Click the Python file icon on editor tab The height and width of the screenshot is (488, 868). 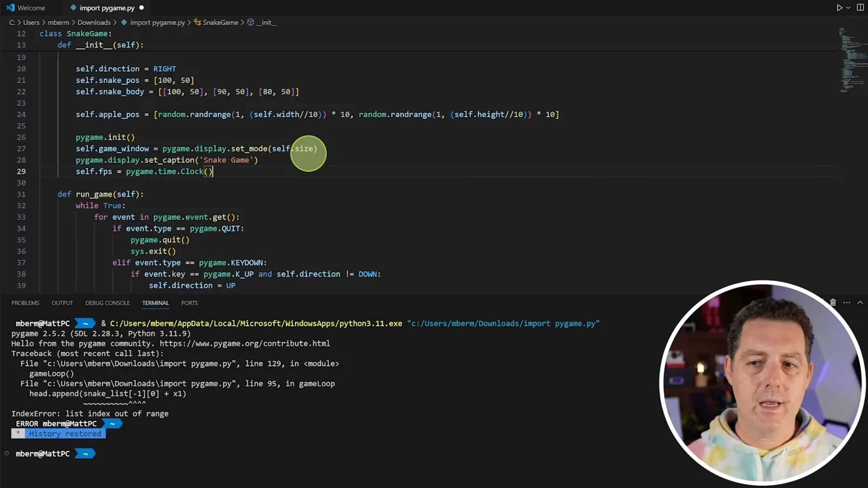[x=73, y=8]
